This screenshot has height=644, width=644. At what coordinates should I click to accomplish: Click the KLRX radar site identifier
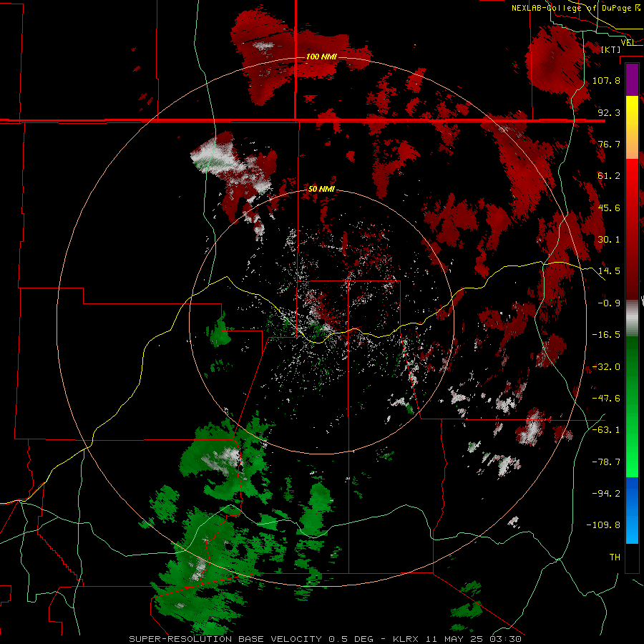click(x=406, y=639)
